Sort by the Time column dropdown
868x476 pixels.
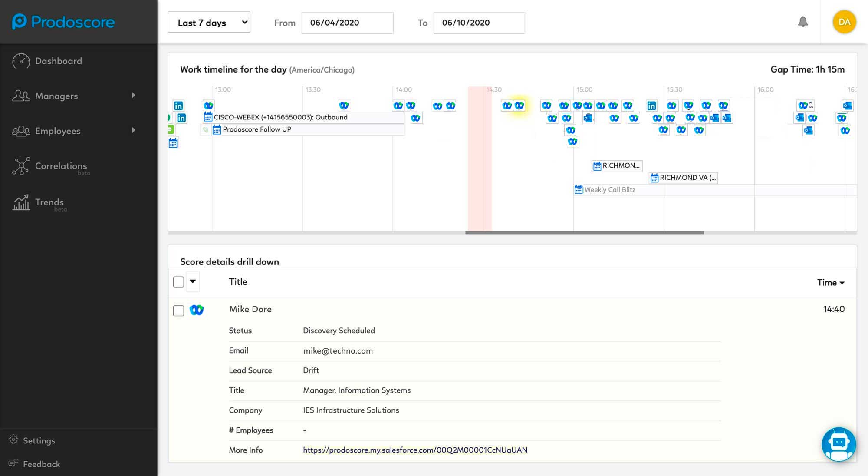[831, 282]
